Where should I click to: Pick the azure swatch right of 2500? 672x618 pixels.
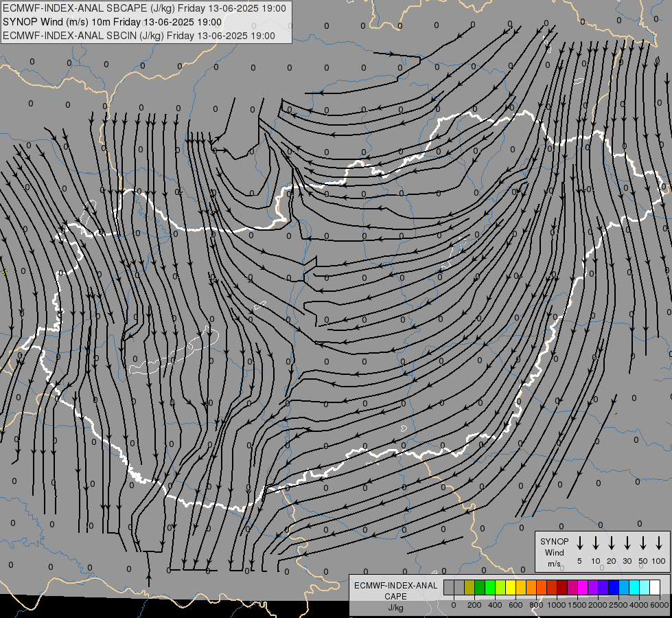[x=623, y=587]
